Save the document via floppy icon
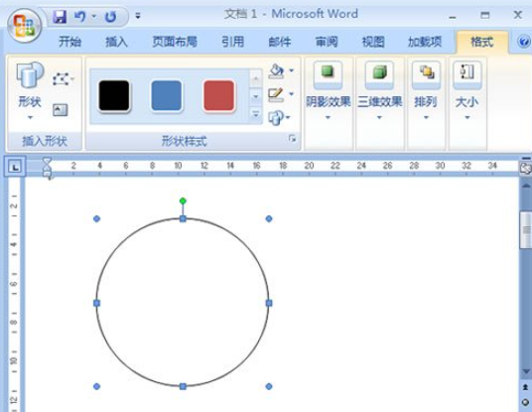 (x=60, y=16)
